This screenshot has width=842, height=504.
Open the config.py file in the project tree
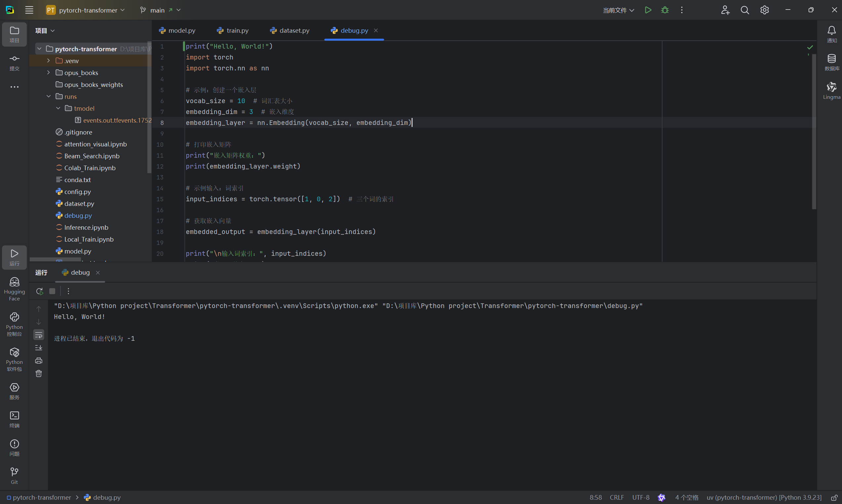[x=77, y=192]
